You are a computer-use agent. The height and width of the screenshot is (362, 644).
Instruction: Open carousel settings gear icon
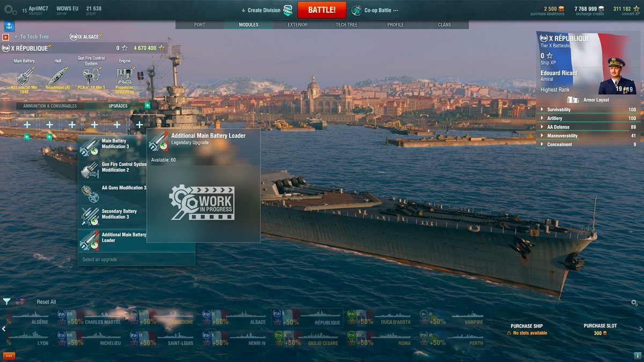coord(634,303)
